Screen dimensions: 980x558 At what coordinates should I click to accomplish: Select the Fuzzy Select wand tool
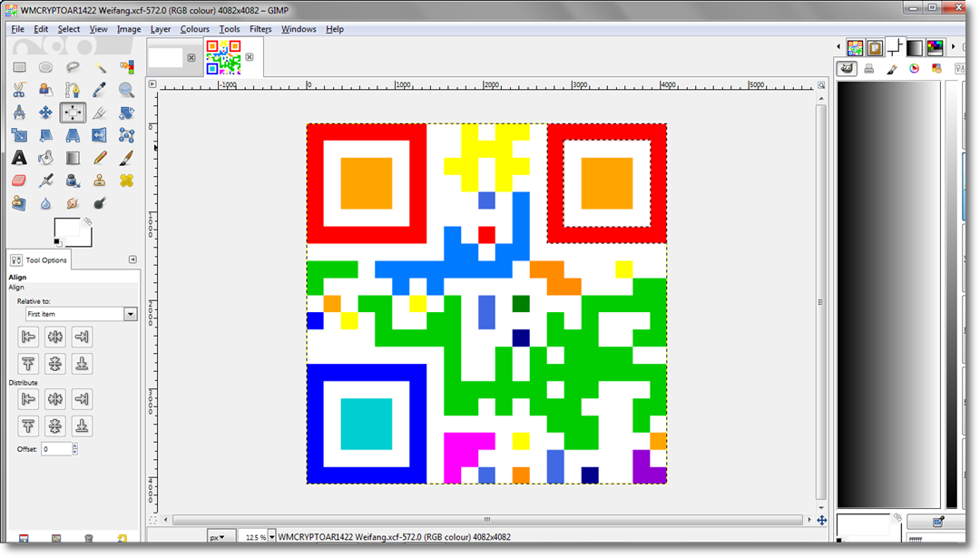point(100,67)
